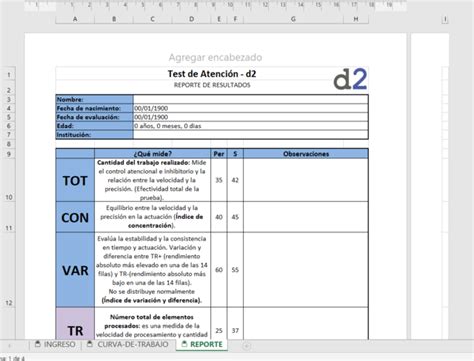Switch to the INGRESO sheet tab
This screenshot has width=474, height=361.
(x=55, y=344)
